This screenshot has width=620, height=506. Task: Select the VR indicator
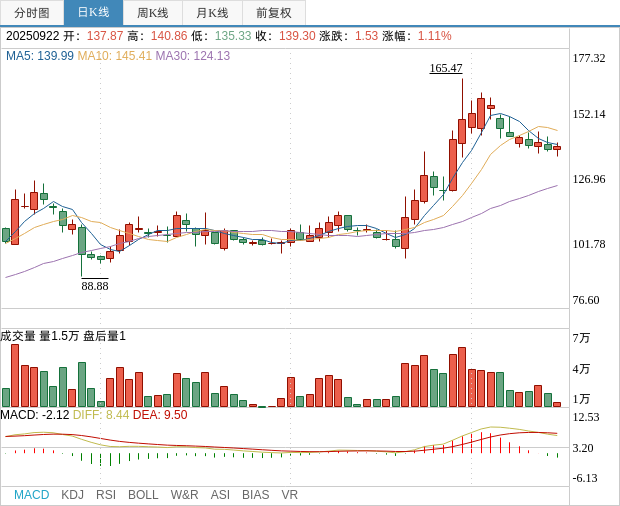pos(290,495)
